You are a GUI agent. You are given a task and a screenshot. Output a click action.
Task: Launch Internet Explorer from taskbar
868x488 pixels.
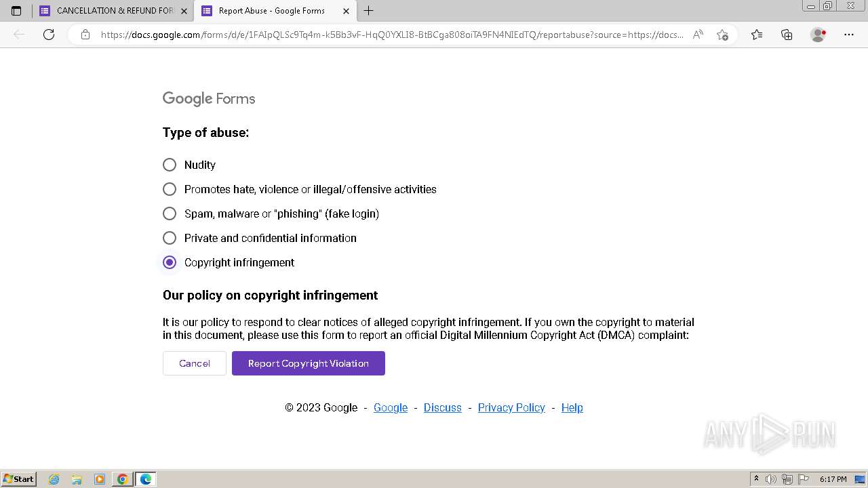(x=54, y=479)
